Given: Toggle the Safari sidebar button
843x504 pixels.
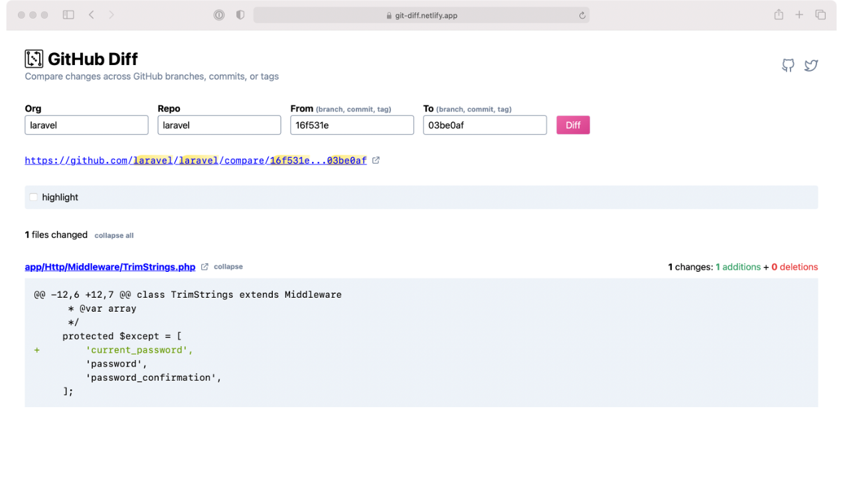Looking at the screenshot, I should 68,14.
